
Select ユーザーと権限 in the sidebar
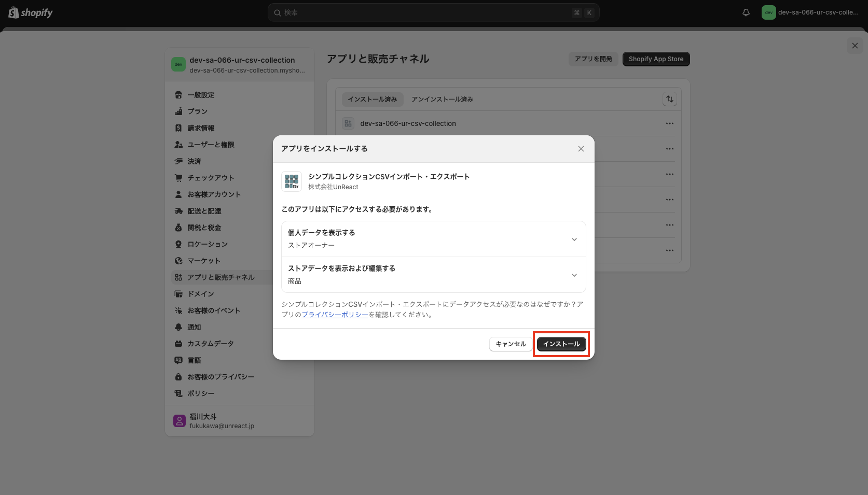click(240, 145)
